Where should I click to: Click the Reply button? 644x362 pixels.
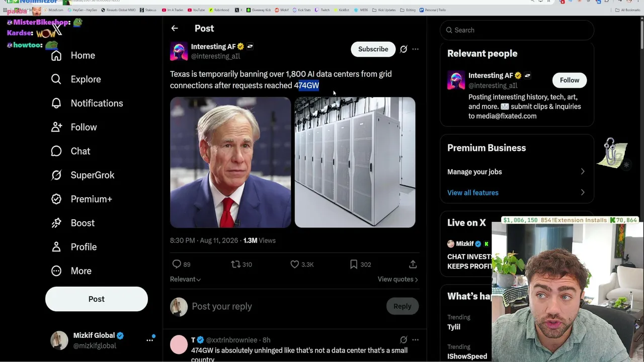[402, 306]
